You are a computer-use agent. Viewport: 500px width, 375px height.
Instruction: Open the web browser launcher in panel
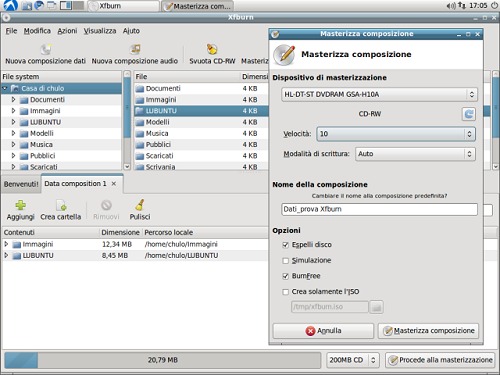pos(39,6)
